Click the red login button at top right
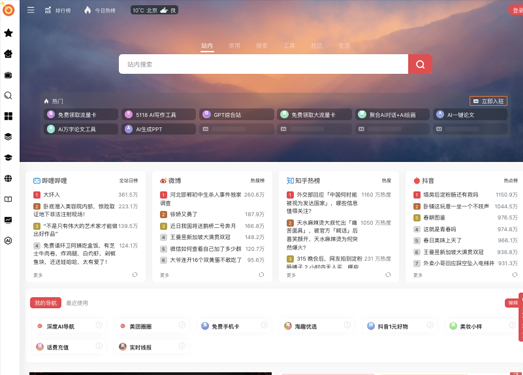523x375 pixels. pos(516,10)
